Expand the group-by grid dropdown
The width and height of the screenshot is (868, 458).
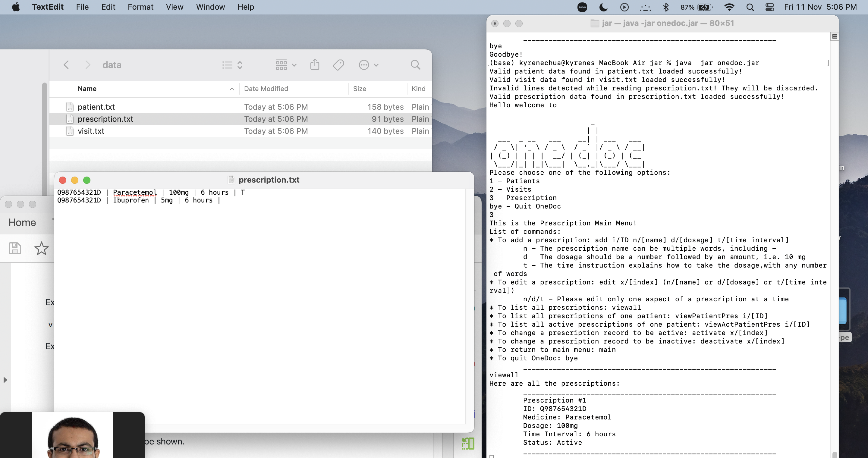tap(286, 65)
